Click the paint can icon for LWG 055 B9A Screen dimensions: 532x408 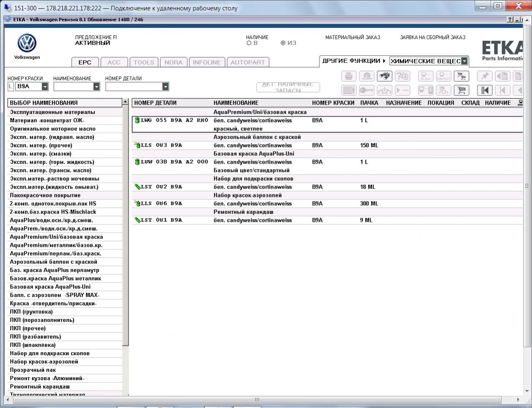click(137, 120)
